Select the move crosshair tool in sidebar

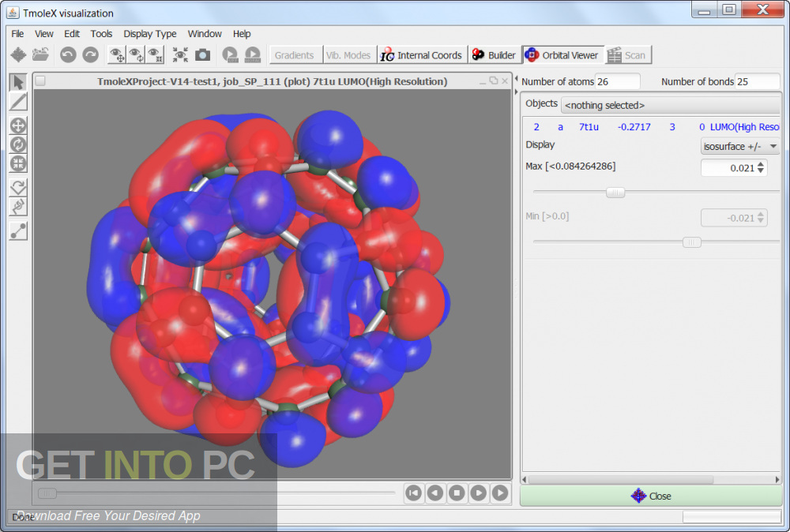18,126
